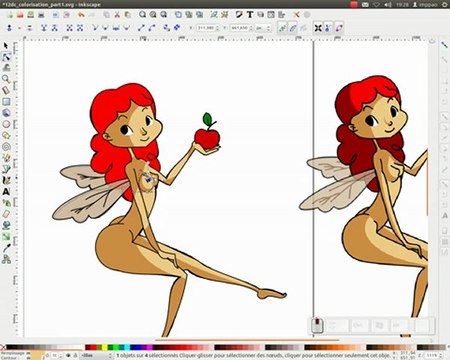
Task: Select the Connector tool
Action: click(6, 259)
